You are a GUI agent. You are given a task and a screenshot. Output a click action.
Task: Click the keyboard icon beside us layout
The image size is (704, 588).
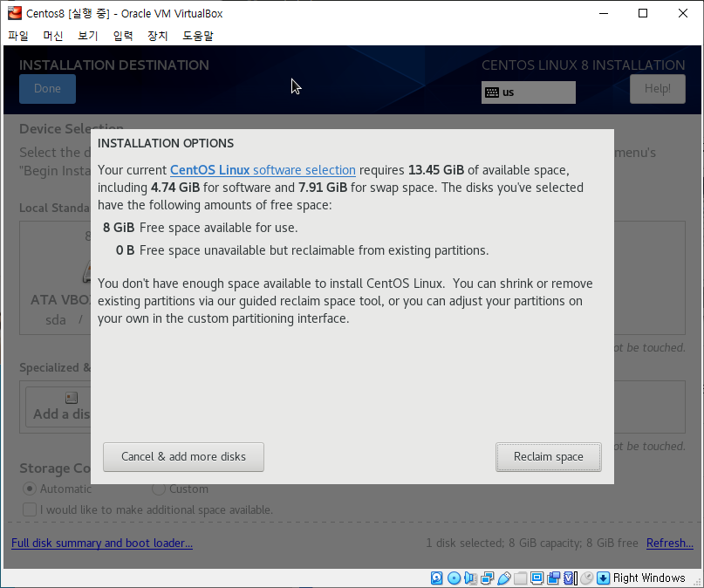(x=492, y=92)
